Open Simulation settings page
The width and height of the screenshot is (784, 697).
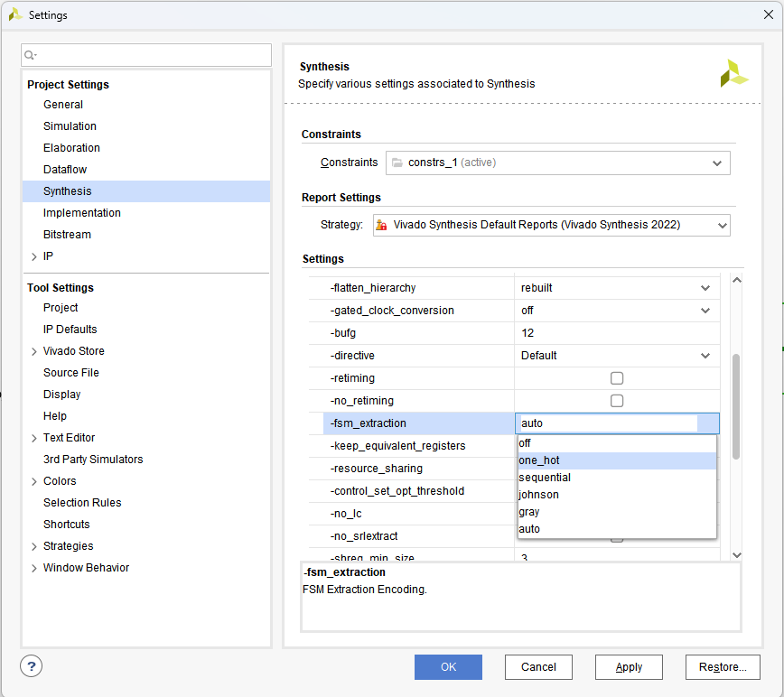(70, 125)
